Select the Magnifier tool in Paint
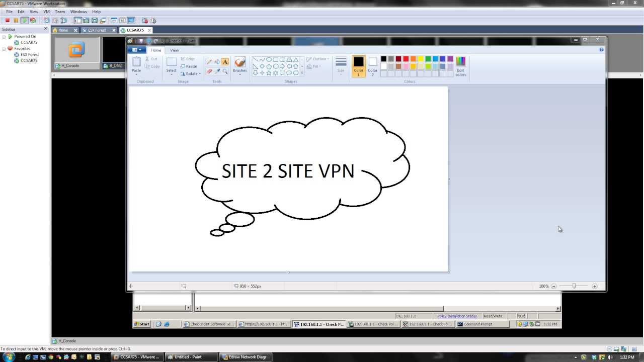644x362 pixels. coord(225,71)
